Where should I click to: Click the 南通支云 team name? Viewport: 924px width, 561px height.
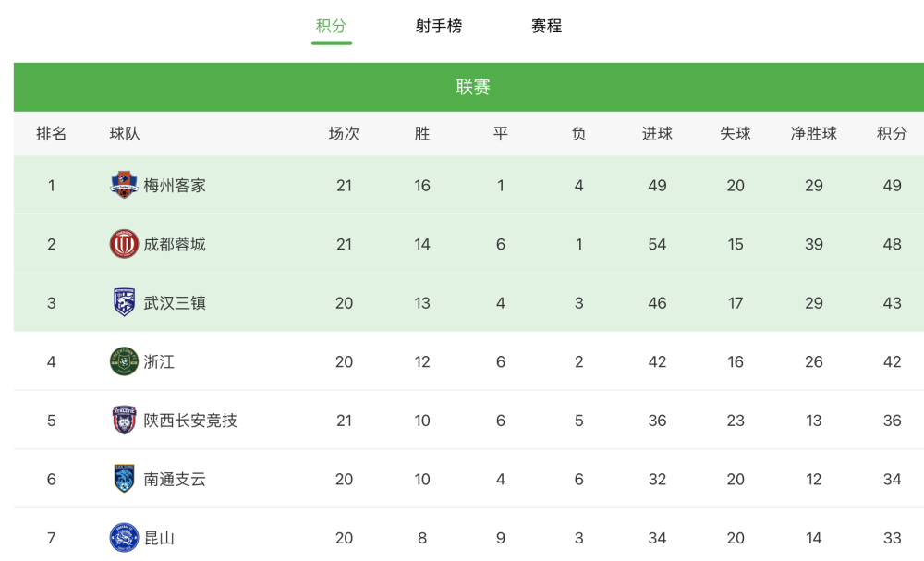[x=175, y=479]
